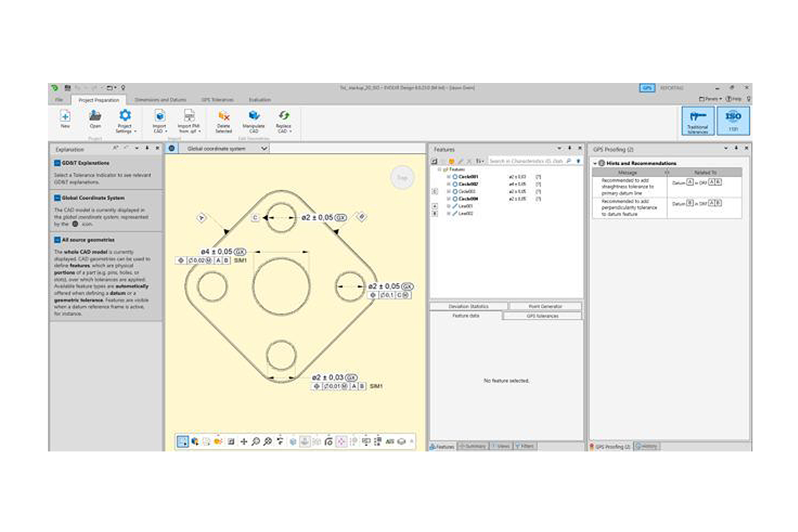Image resolution: width=798 pixels, height=532 pixels.
Task: Open the Global coordinate system dropdown
Action: pyautogui.click(x=264, y=148)
